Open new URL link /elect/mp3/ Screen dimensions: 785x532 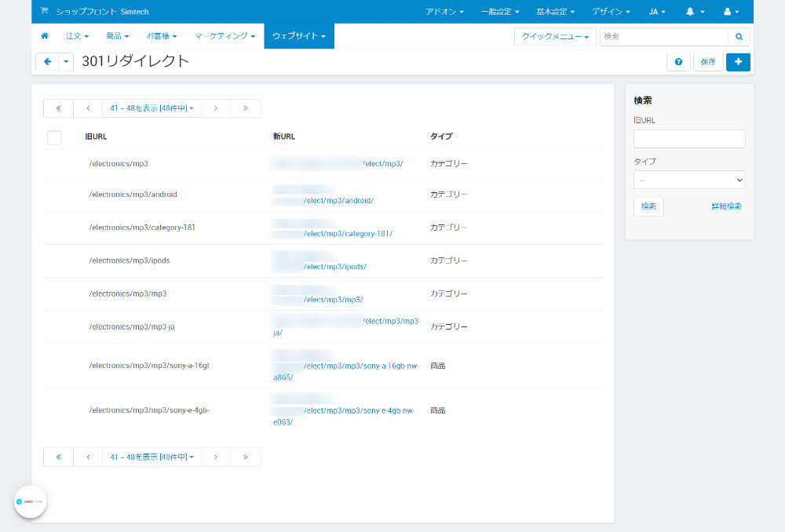click(x=383, y=164)
